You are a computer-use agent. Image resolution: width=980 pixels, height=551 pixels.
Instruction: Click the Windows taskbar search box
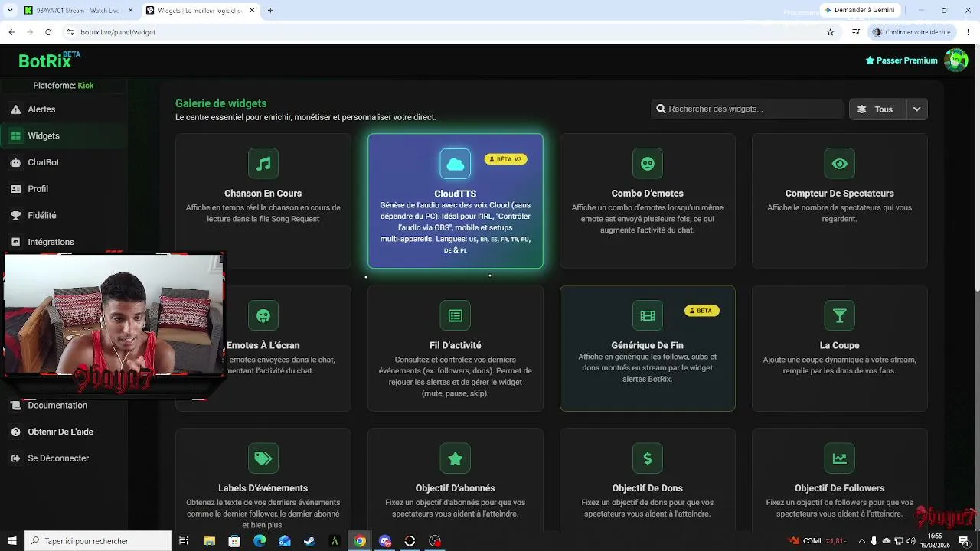tap(98, 541)
